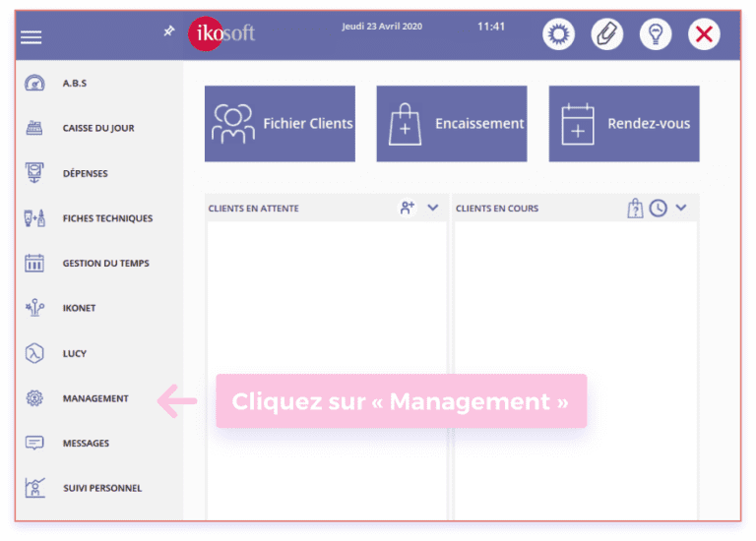Click the paperclip attachment icon
The image size is (756, 541).
coord(607,34)
